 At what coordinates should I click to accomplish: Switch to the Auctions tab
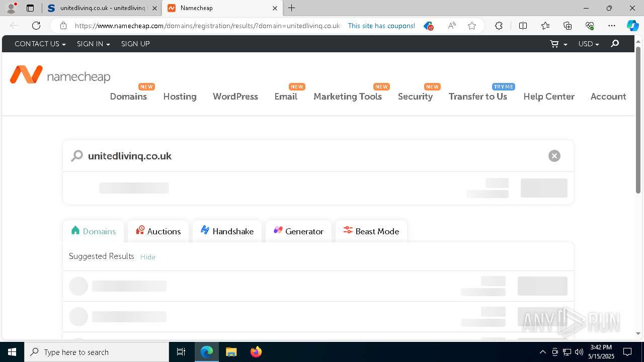[x=158, y=231]
